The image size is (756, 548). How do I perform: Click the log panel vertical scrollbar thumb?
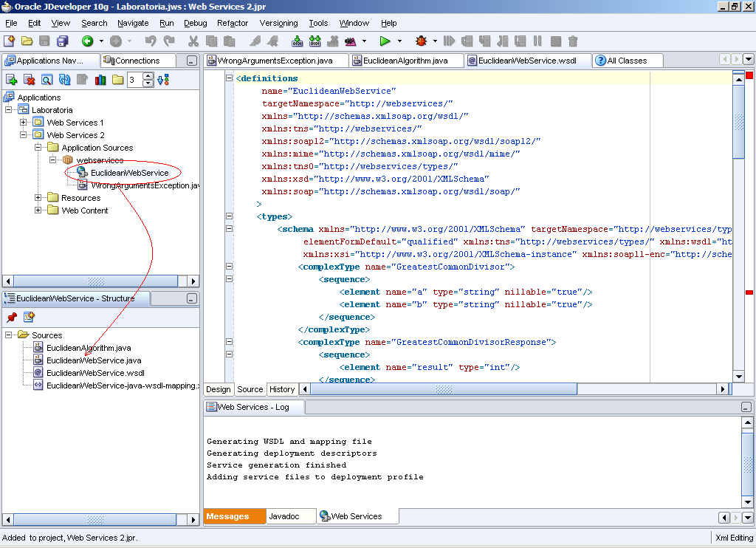click(747, 464)
